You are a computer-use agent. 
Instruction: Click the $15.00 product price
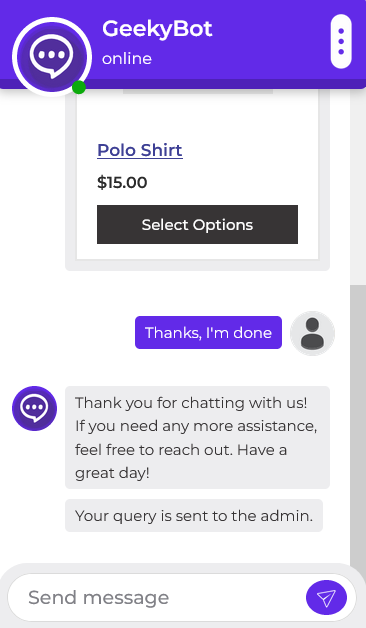pos(122,182)
